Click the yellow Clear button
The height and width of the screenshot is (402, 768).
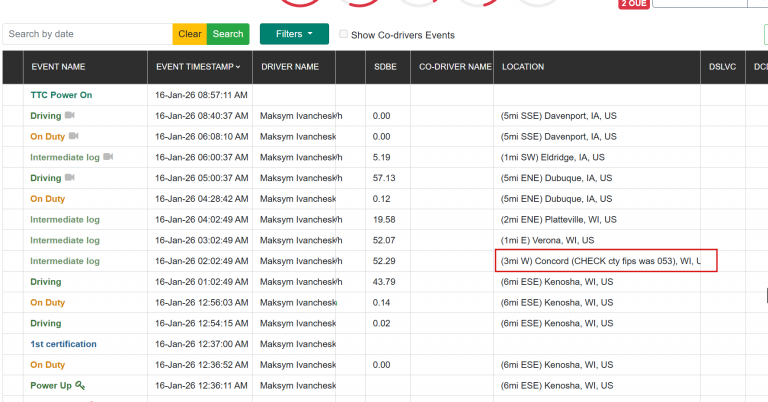click(190, 34)
